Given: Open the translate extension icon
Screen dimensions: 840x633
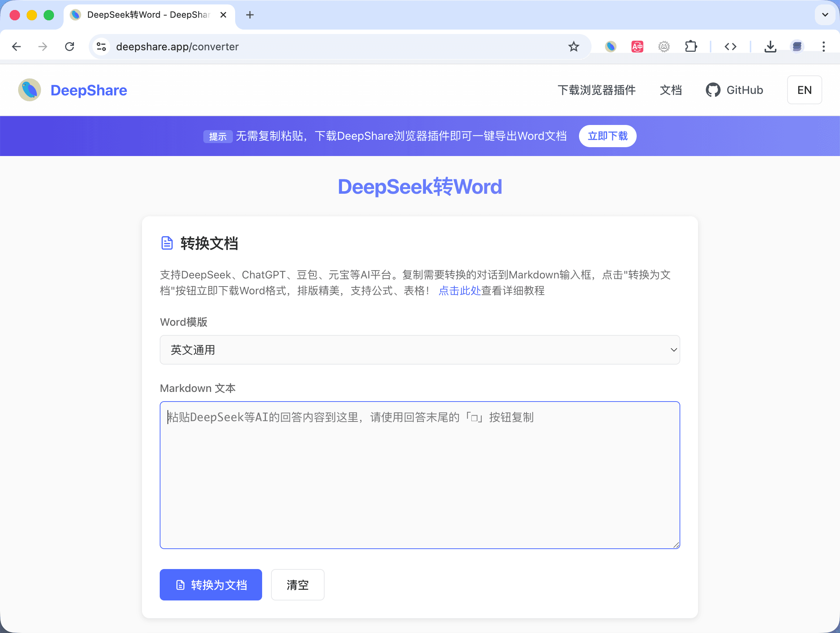Looking at the screenshot, I should pos(637,46).
